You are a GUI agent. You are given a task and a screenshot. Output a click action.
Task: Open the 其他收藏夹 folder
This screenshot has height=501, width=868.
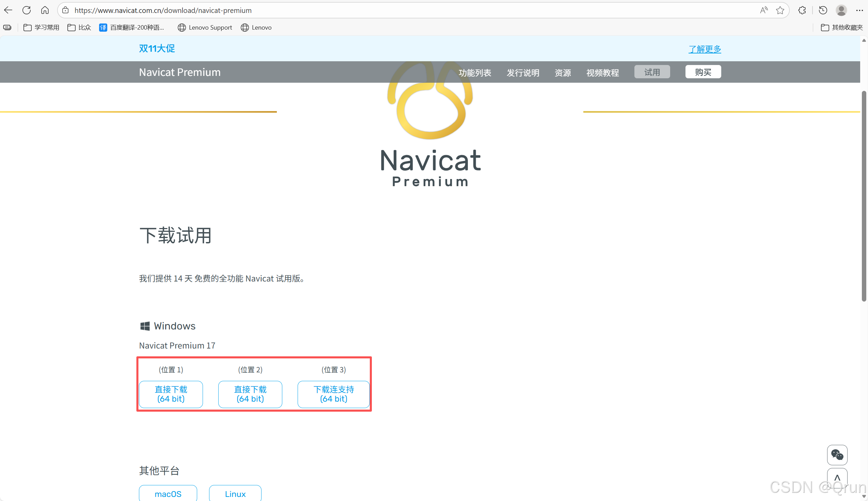[841, 28]
